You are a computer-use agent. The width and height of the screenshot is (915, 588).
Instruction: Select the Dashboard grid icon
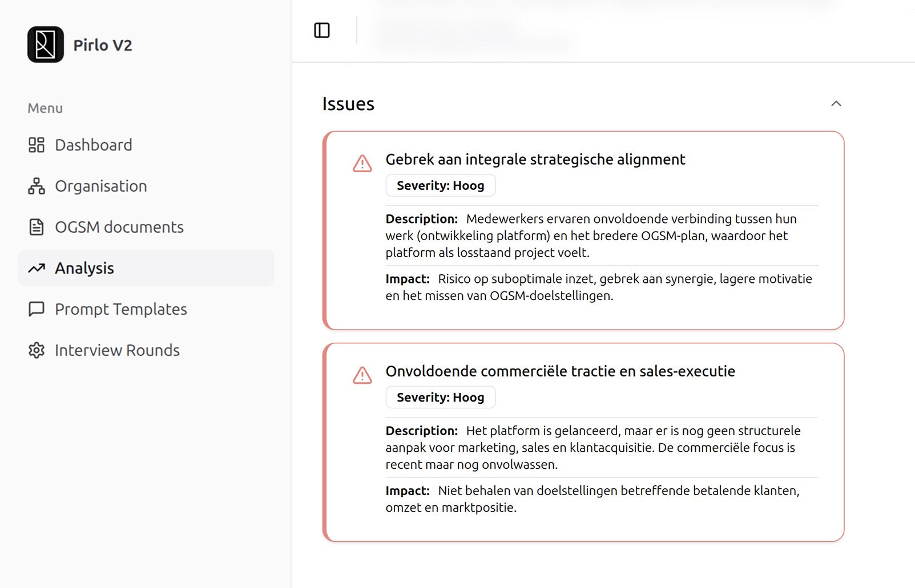tap(36, 145)
